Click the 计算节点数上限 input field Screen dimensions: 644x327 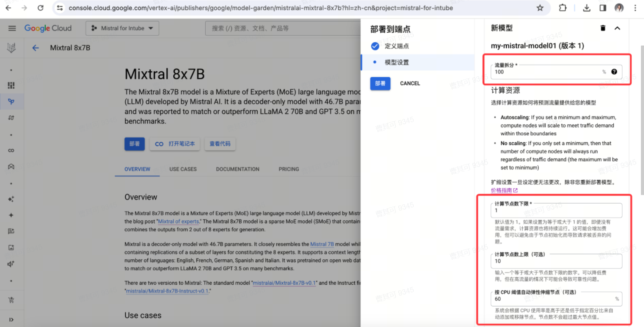point(556,261)
